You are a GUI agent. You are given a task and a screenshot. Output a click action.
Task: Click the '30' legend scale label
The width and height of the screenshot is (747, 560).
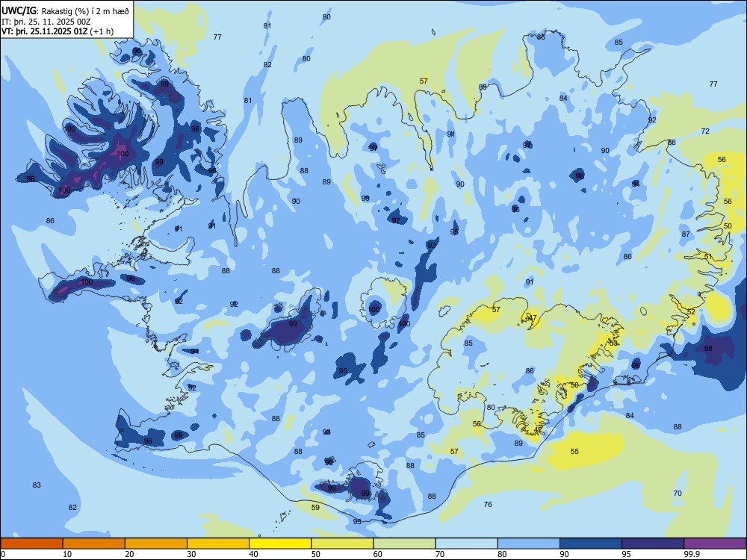click(191, 554)
